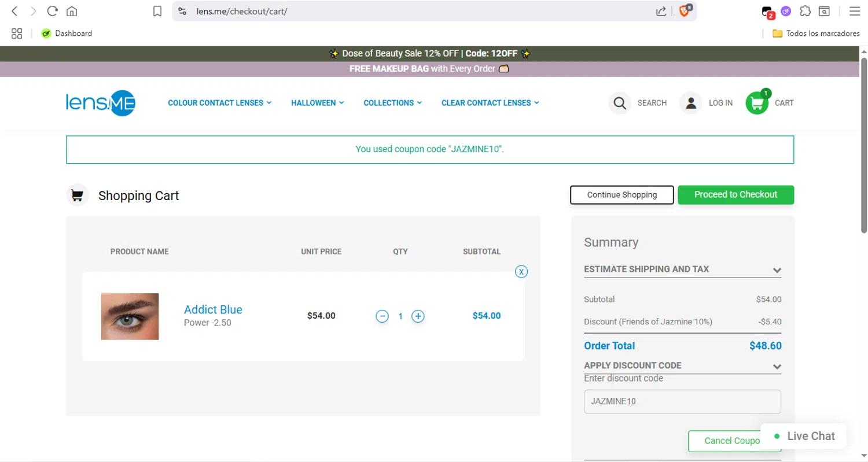Open Clear Contact Lenses menu
The height and width of the screenshot is (462, 868).
490,103
